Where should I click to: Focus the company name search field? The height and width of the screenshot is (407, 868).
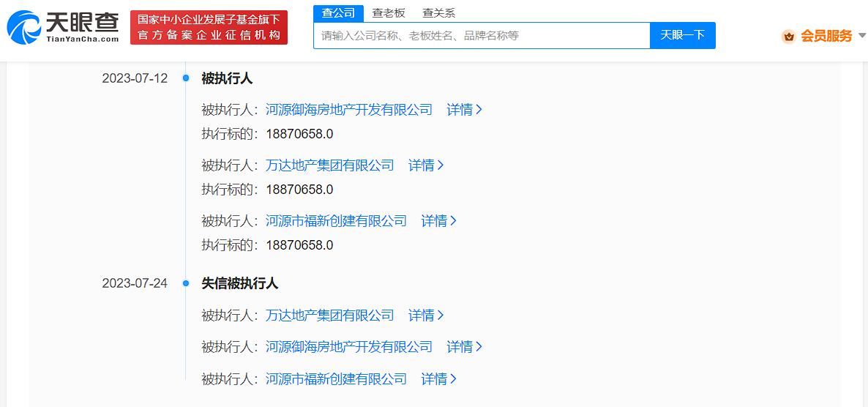coord(482,35)
